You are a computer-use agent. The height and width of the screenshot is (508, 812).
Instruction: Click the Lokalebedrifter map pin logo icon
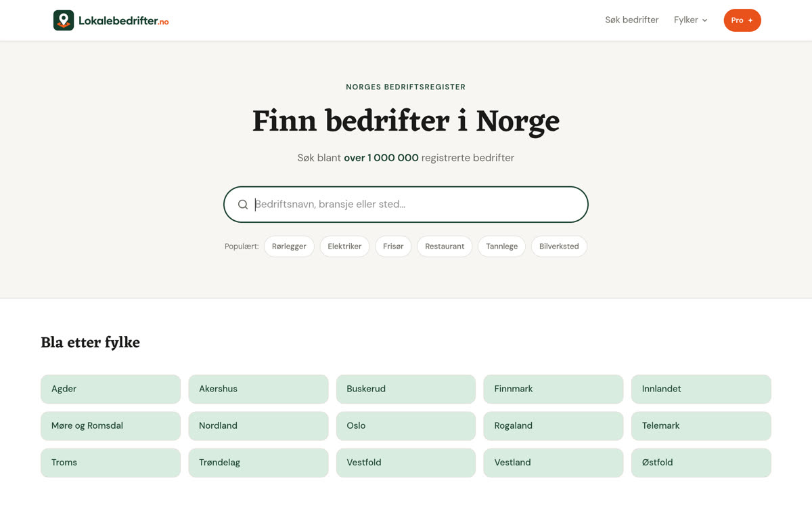64,20
